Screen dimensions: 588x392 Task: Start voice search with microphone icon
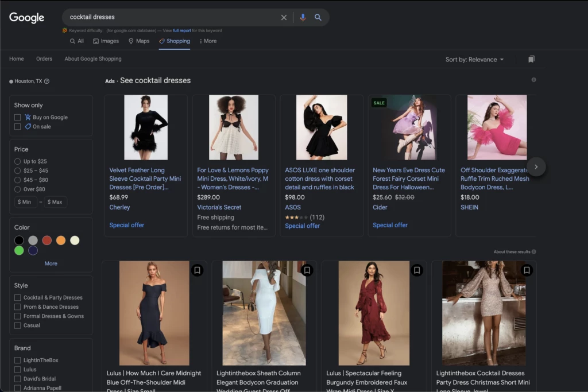(303, 17)
